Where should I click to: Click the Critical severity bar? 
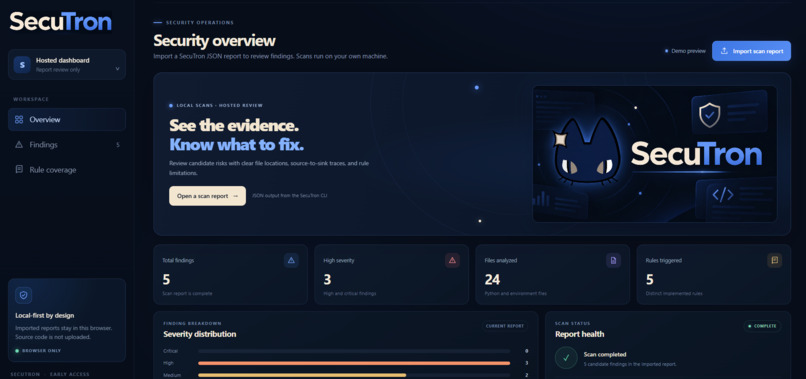[x=354, y=351]
